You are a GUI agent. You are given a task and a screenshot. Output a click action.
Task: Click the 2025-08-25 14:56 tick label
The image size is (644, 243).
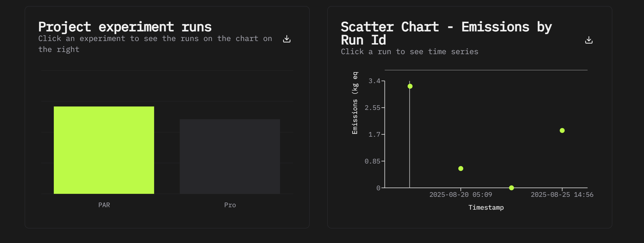[x=562, y=195]
